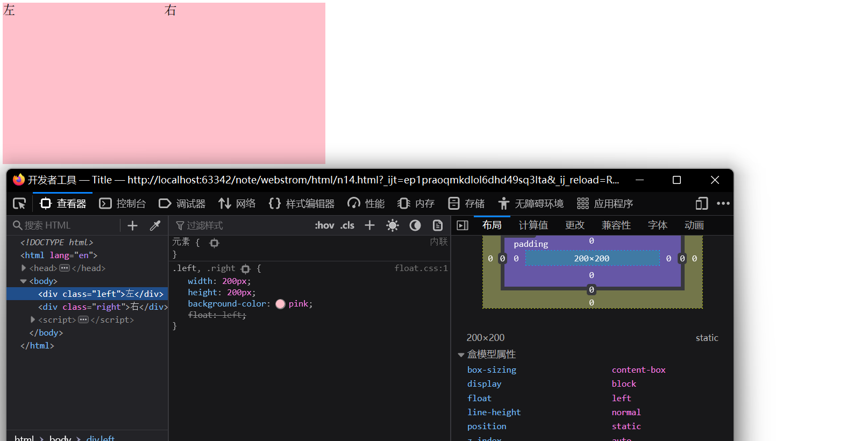Expand the head element node
This screenshot has width=868, height=441.
click(x=24, y=268)
